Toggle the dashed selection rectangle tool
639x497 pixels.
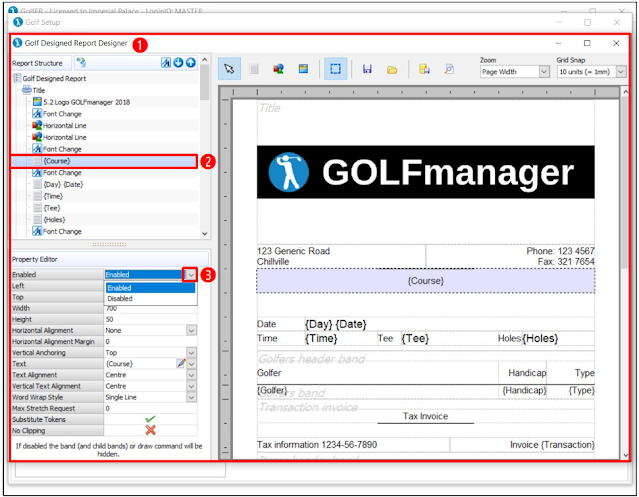335,68
